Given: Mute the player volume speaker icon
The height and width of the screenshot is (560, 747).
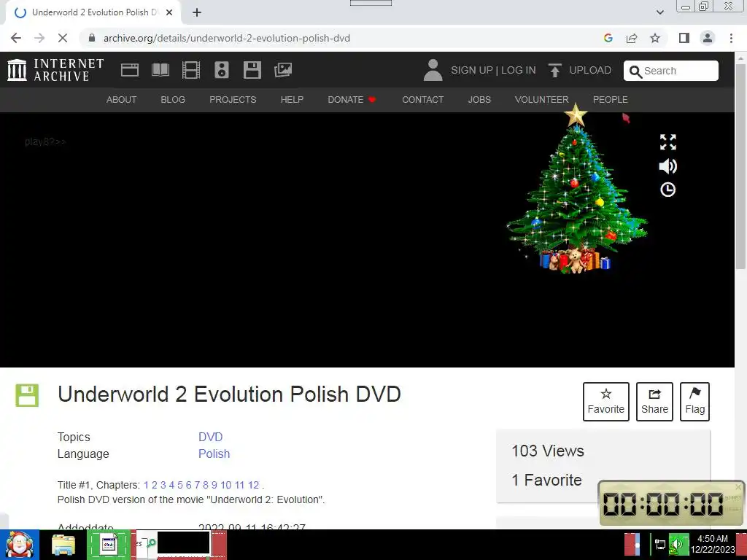Looking at the screenshot, I should pos(668,166).
